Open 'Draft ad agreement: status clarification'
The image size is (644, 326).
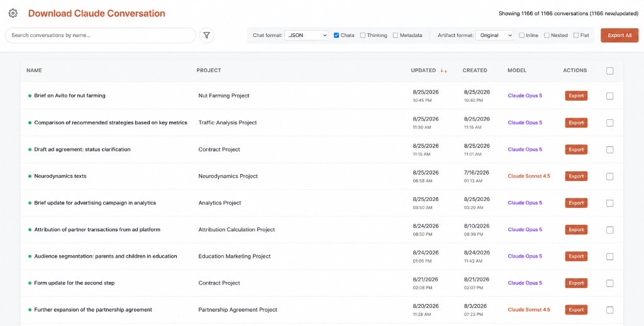point(82,149)
